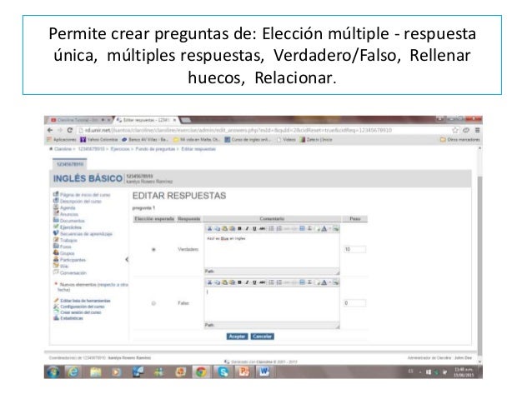Reload the page in Chrome
Screen dimensions: 532x399
(x=70, y=130)
